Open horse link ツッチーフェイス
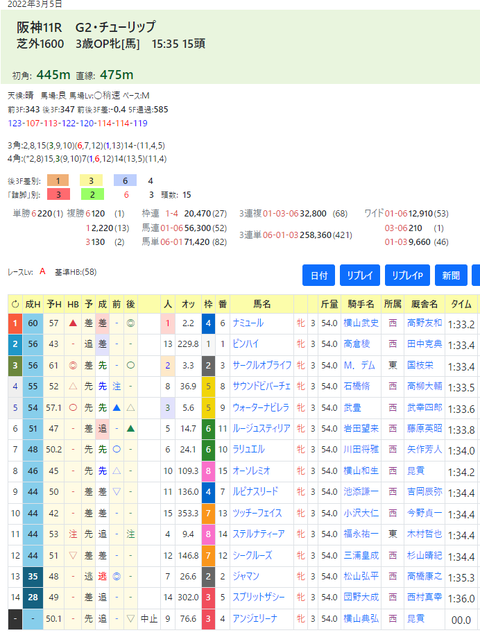This screenshot has height=635, width=480. click(257, 513)
